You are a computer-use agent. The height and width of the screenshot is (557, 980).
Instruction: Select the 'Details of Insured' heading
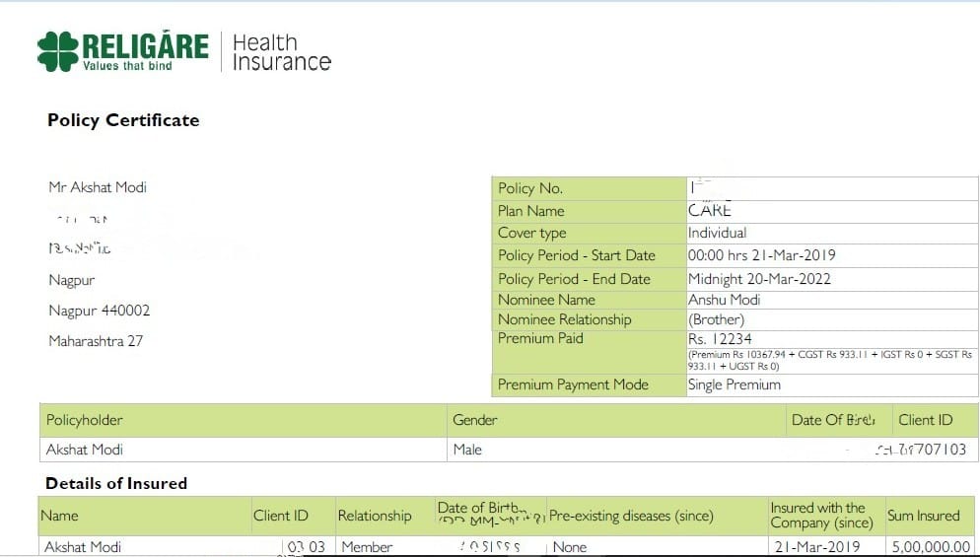coord(116,483)
